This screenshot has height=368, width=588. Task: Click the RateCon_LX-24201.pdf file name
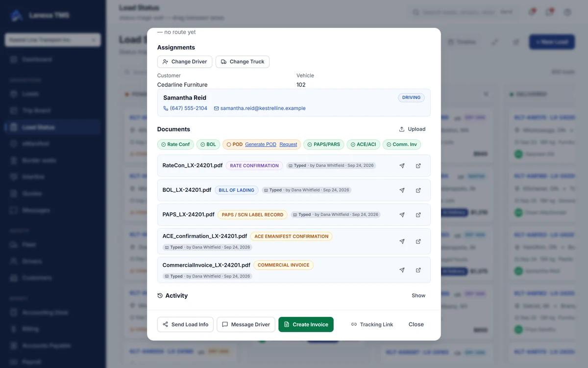[193, 165]
